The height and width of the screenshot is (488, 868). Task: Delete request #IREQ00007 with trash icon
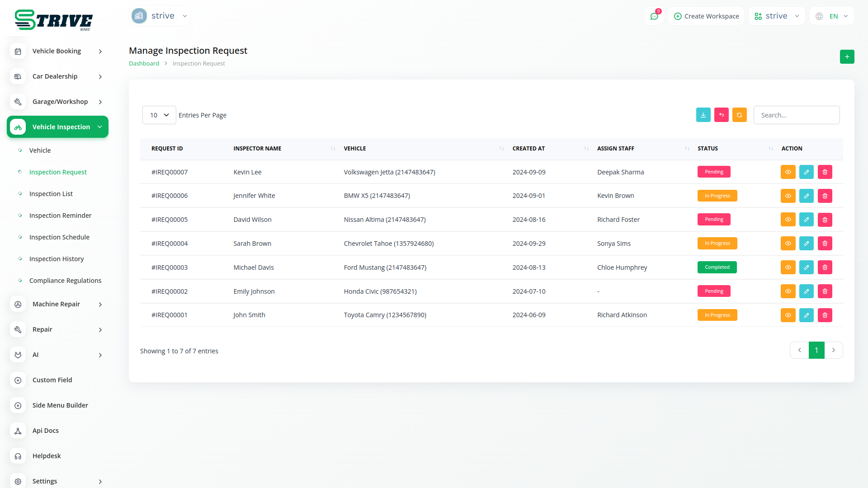pos(825,172)
